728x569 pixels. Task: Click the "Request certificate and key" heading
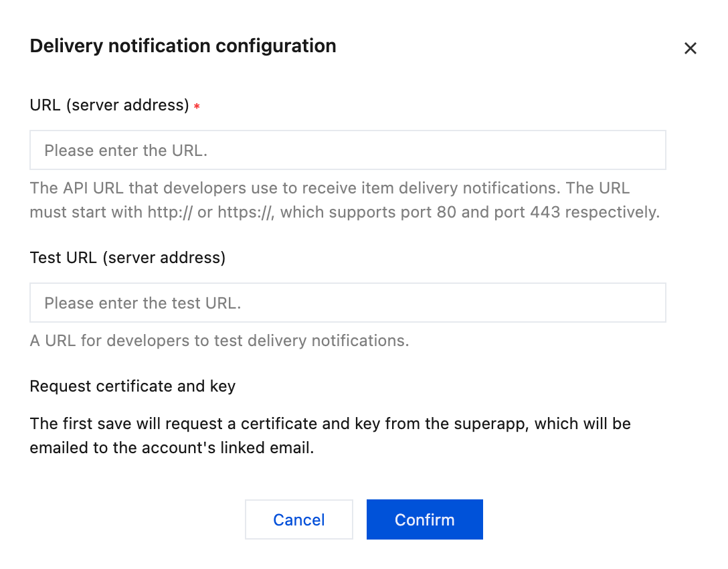tap(132, 386)
